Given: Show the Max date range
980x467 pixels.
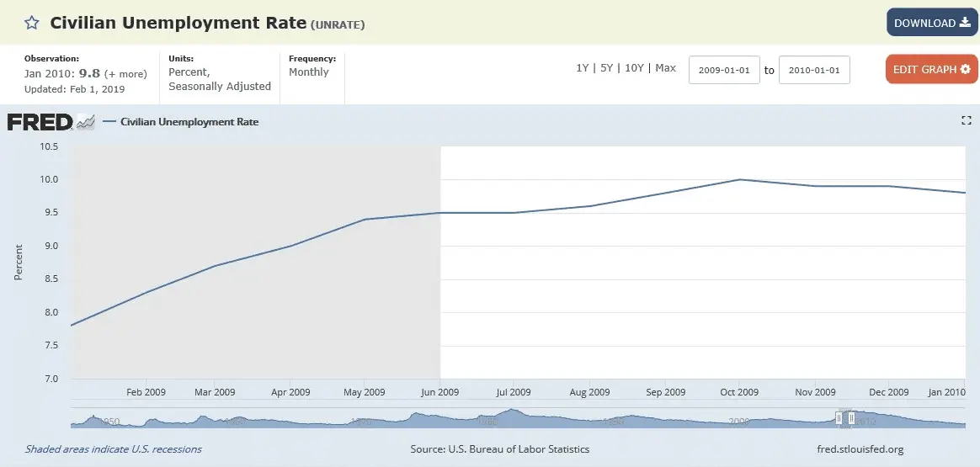Looking at the screenshot, I should point(665,68).
